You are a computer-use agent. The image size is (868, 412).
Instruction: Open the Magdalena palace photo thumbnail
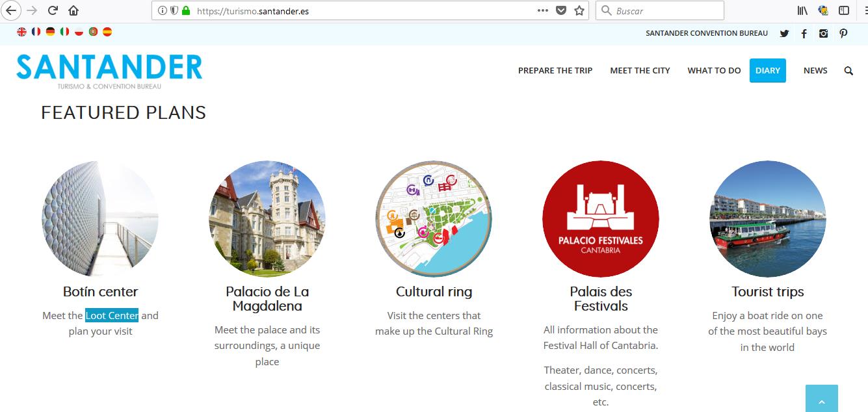pos(267,219)
